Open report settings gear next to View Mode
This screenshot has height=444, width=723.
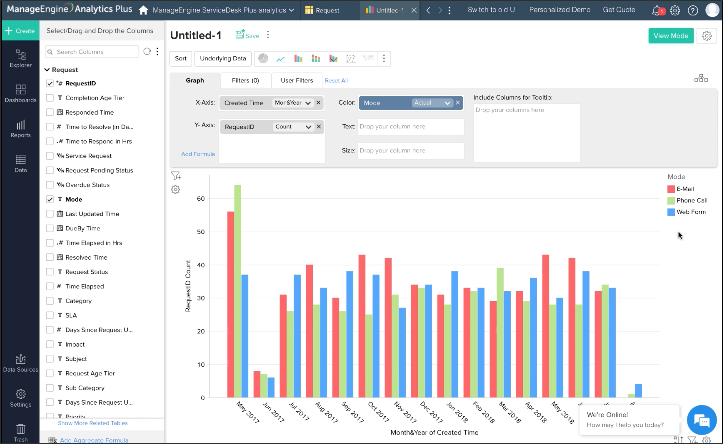coord(707,35)
